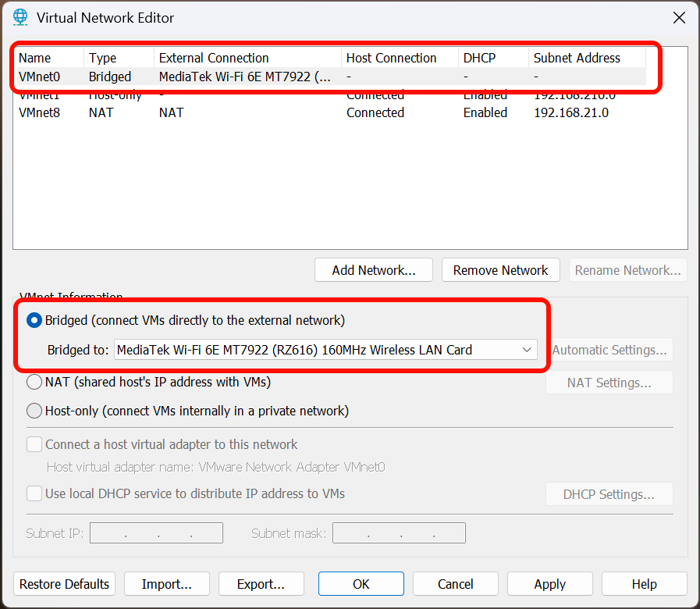Click the DHCP column header

click(x=494, y=58)
